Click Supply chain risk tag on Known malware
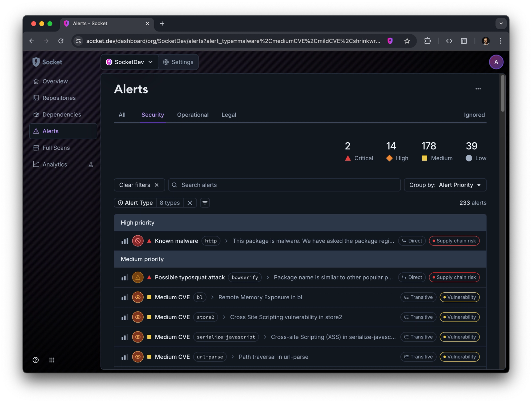 click(x=454, y=241)
